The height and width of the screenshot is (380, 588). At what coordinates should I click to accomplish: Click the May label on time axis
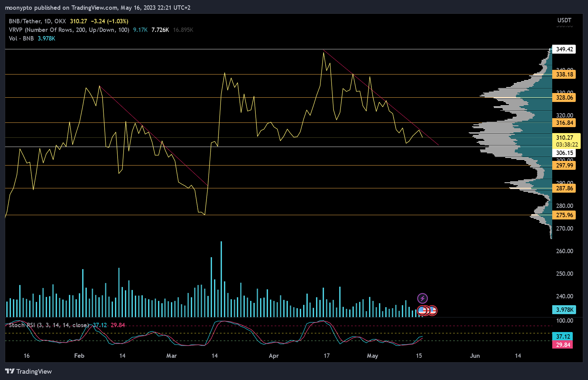pyautogui.click(x=372, y=356)
